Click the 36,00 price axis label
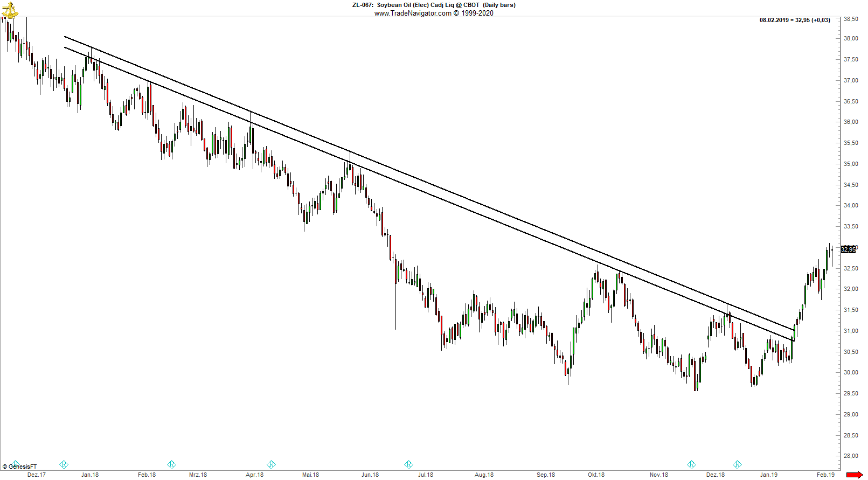868x480 pixels. pyautogui.click(x=851, y=122)
